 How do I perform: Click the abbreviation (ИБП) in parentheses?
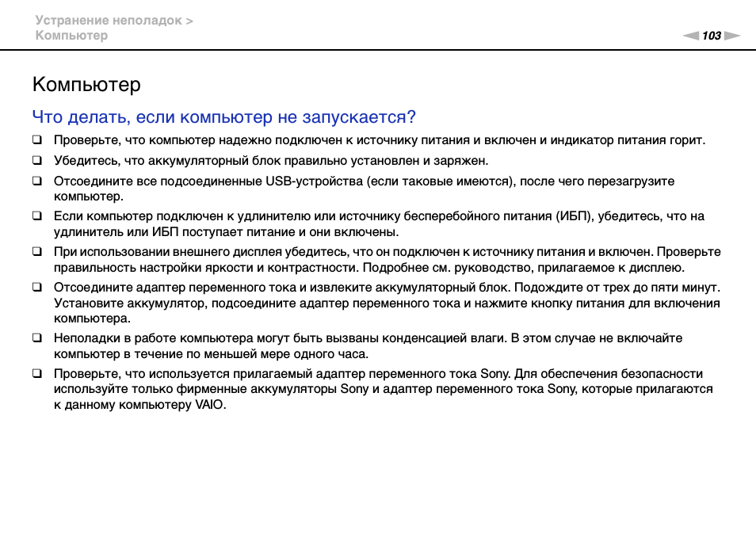point(571,216)
